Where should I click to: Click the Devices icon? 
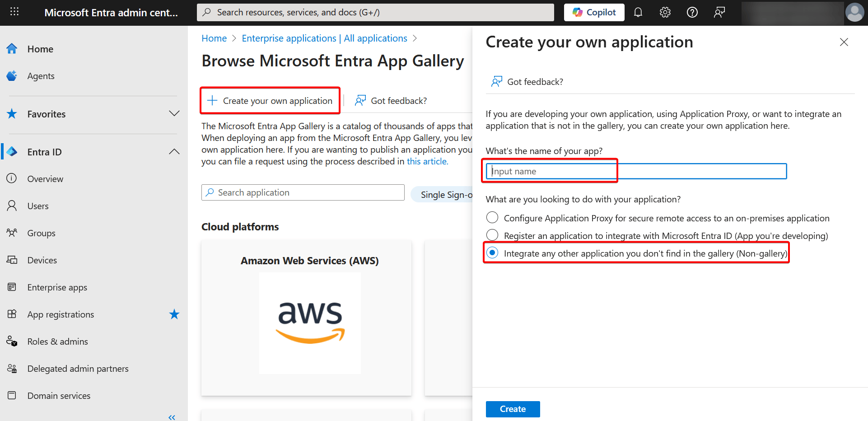(x=12, y=260)
